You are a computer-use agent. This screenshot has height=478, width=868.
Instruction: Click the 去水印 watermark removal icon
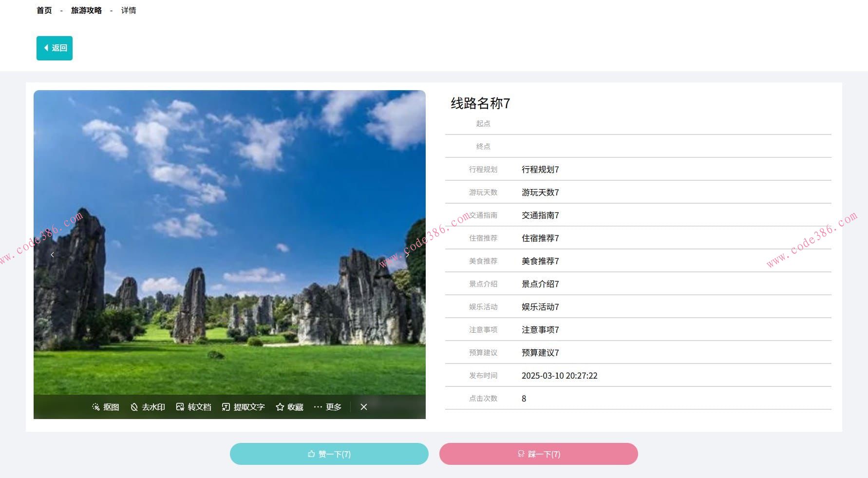click(134, 407)
